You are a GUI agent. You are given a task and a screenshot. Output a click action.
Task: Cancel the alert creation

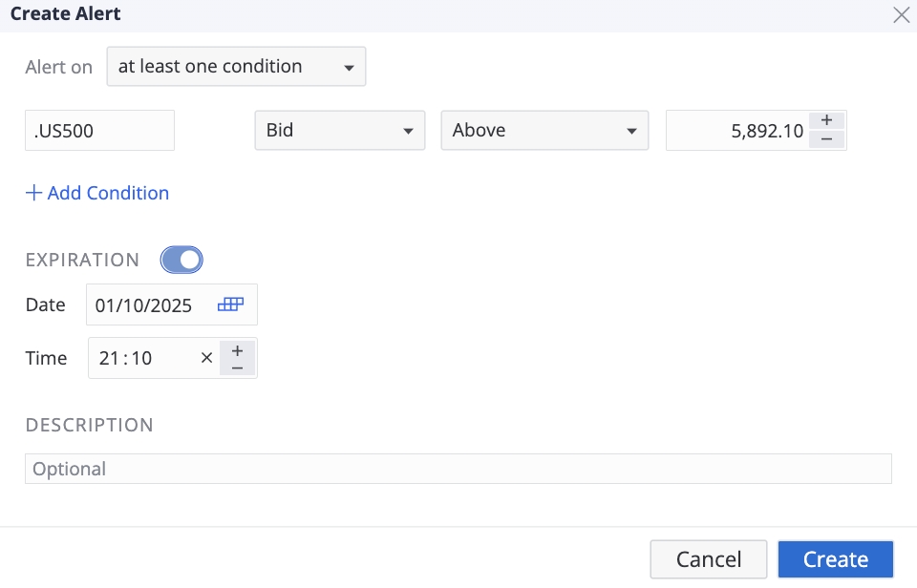[708, 559]
